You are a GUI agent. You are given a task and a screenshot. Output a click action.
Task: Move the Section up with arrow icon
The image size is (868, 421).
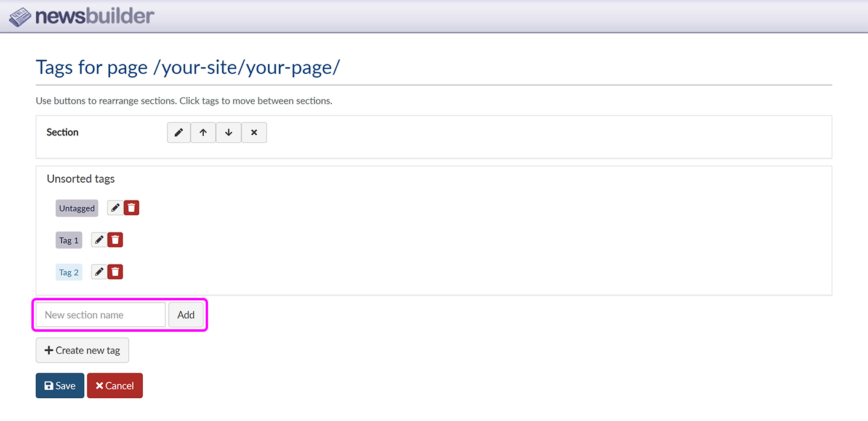(x=203, y=132)
